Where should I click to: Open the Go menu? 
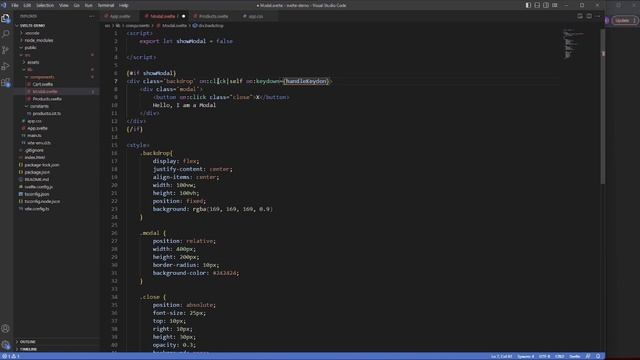tap(76, 5)
